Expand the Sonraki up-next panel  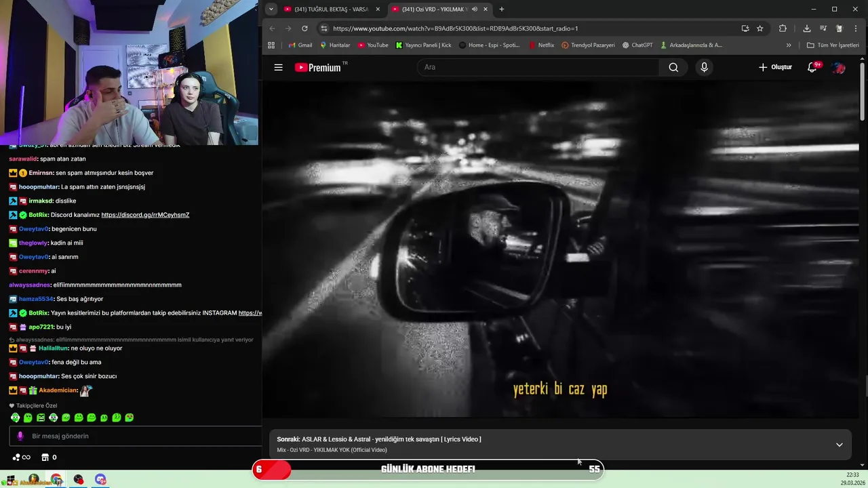839,445
